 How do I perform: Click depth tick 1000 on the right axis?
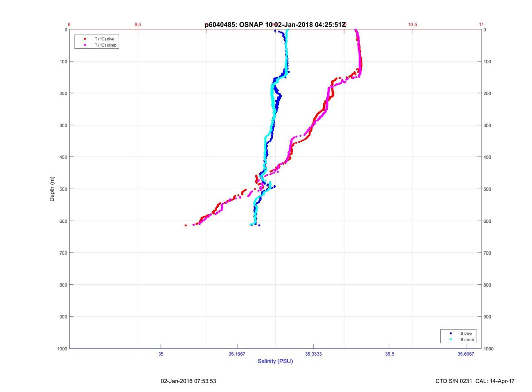pos(489,349)
